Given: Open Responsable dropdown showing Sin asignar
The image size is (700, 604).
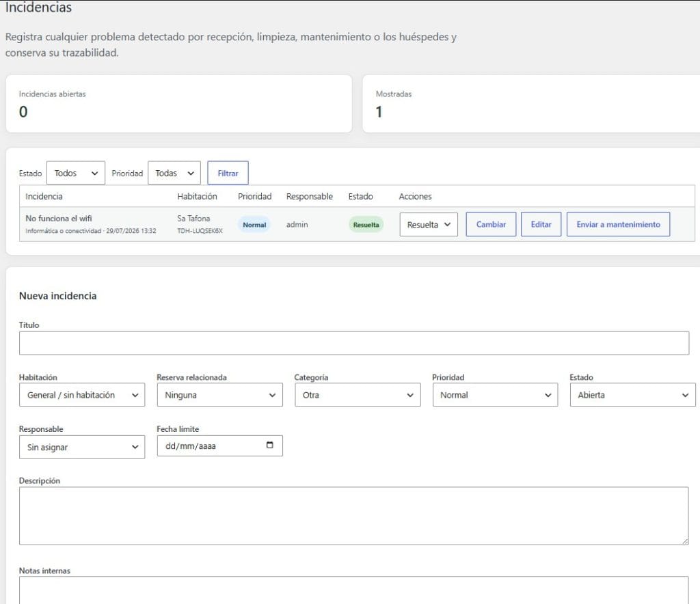Looking at the screenshot, I should click(x=82, y=447).
